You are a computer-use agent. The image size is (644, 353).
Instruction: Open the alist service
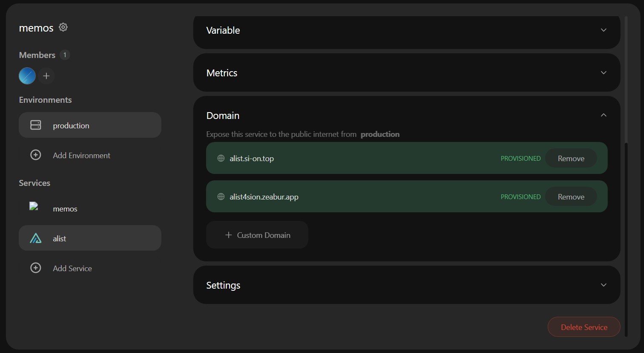tap(90, 238)
